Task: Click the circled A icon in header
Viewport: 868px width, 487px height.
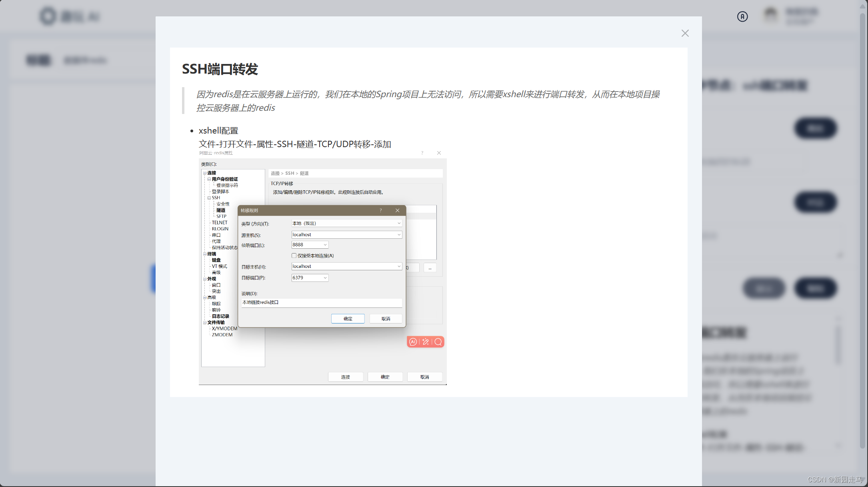Action: coord(742,16)
